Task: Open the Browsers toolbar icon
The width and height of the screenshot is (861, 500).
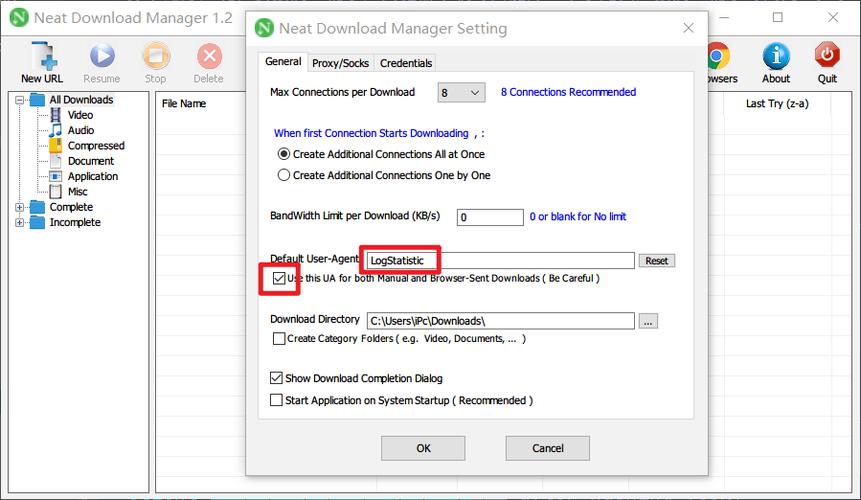Action: click(719, 57)
